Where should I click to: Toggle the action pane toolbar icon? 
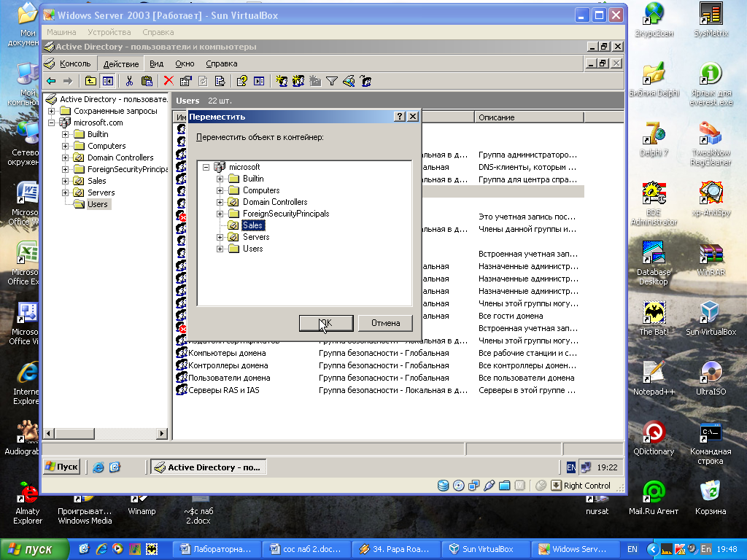tap(259, 82)
